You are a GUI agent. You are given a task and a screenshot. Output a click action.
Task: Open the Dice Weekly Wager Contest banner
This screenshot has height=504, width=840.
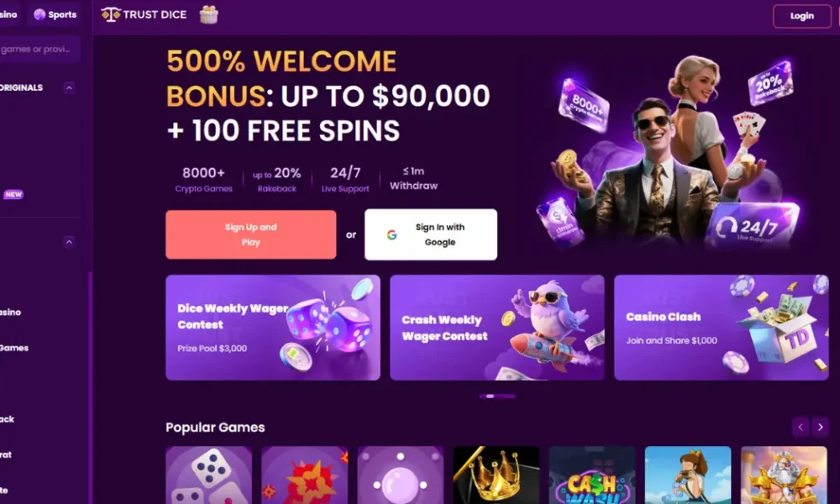(273, 328)
